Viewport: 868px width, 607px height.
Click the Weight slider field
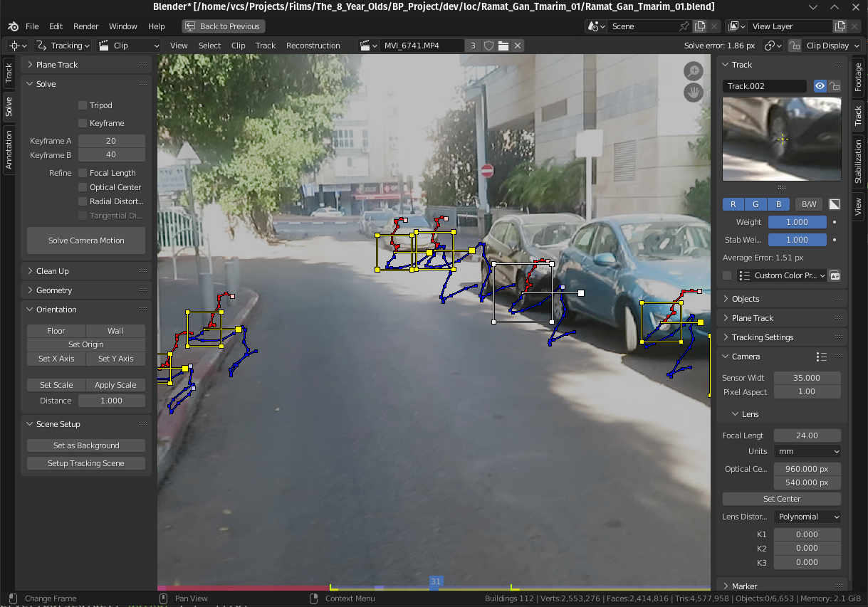click(797, 222)
